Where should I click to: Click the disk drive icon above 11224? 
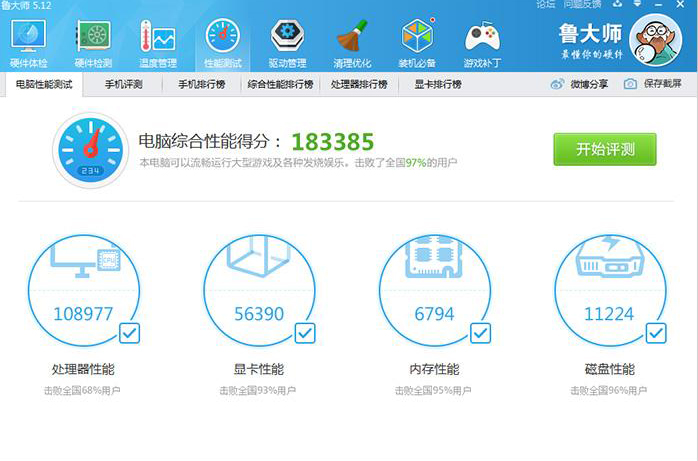[x=610, y=256]
